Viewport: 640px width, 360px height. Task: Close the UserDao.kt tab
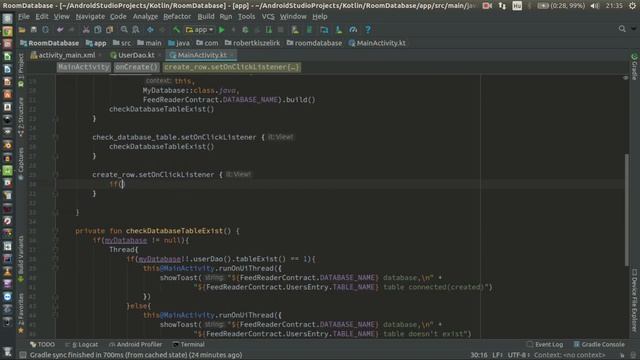click(159, 55)
